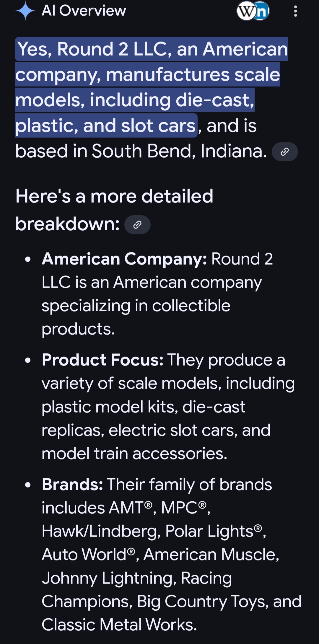Tap the 'Product Focus:' bullet label

point(102,360)
